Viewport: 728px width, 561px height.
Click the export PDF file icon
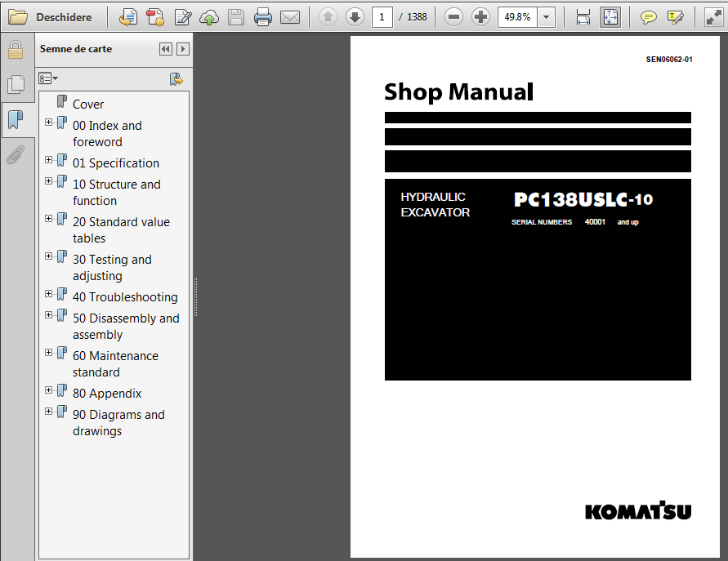pyautogui.click(x=127, y=17)
